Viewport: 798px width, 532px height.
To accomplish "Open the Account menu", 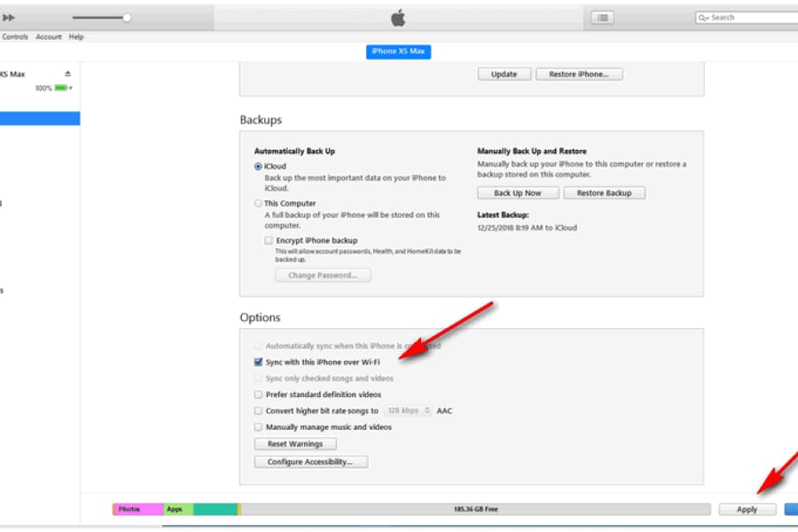I will (49, 36).
